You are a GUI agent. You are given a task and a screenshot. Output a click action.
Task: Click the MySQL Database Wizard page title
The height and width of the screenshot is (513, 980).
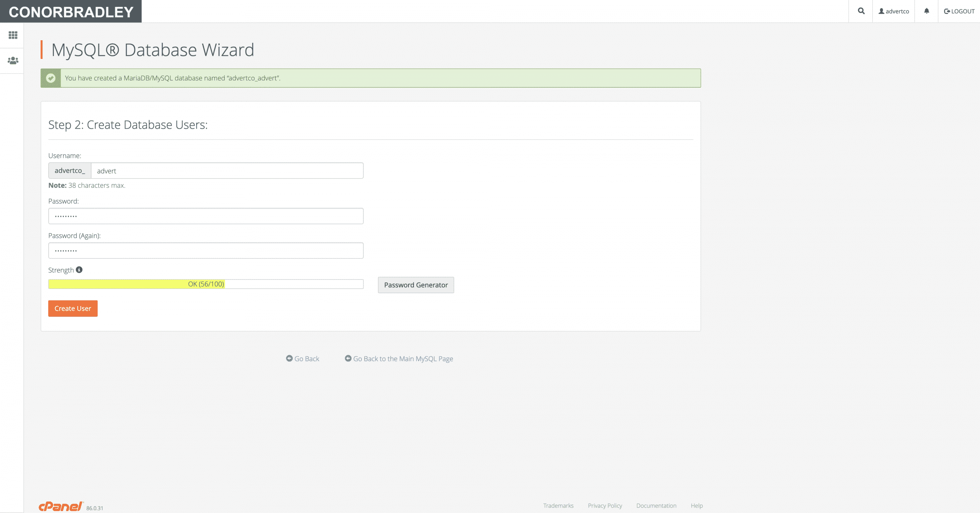tap(153, 50)
